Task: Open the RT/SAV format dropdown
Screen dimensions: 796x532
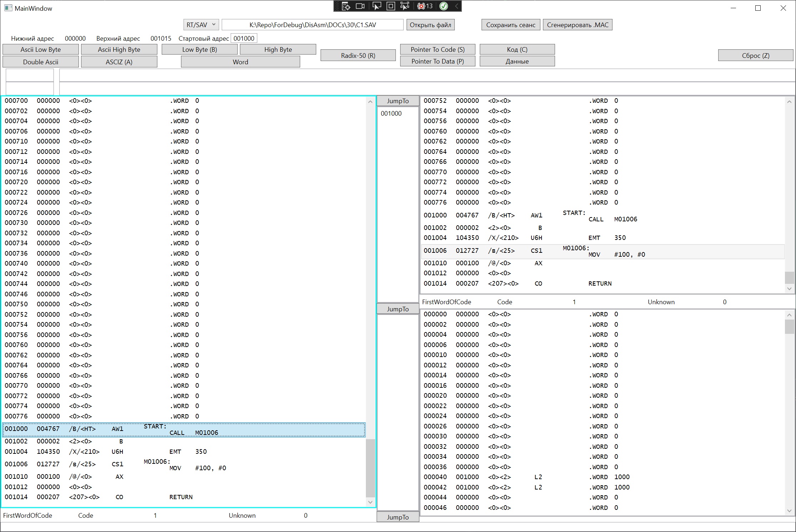Action: pos(201,25)
